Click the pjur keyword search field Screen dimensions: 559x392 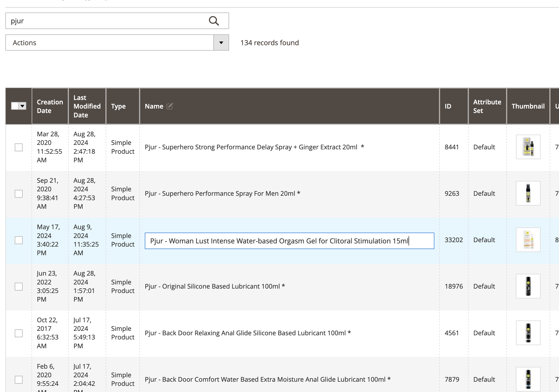106,21
